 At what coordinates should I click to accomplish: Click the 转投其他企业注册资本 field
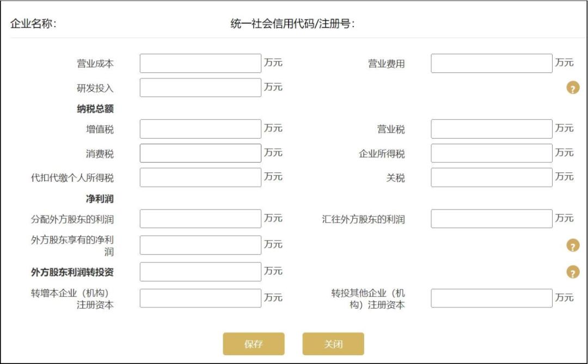click(x=492, y=296)
